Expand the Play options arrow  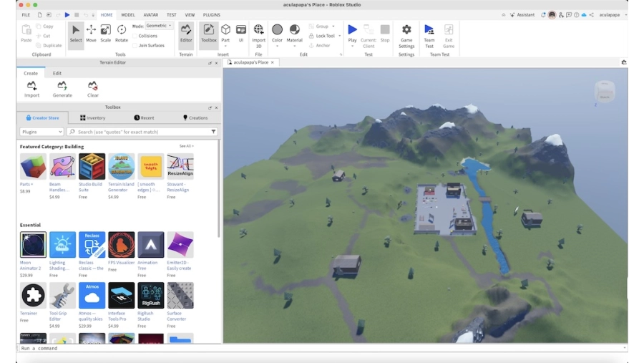pos(352,46)
